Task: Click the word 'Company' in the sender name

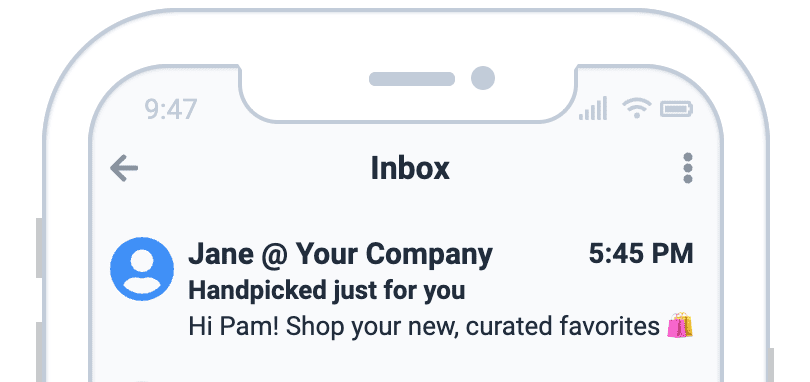Action: point(429,255)
